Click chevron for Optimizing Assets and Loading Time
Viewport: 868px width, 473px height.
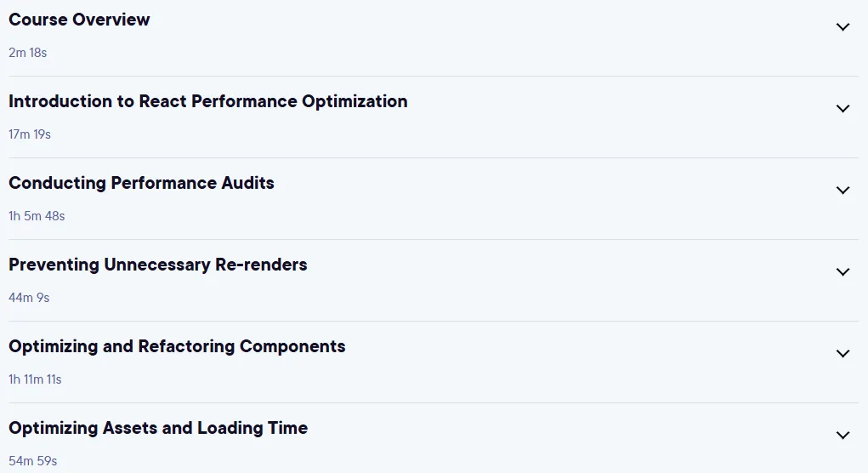pyautogui.click(x=842, y=435)
